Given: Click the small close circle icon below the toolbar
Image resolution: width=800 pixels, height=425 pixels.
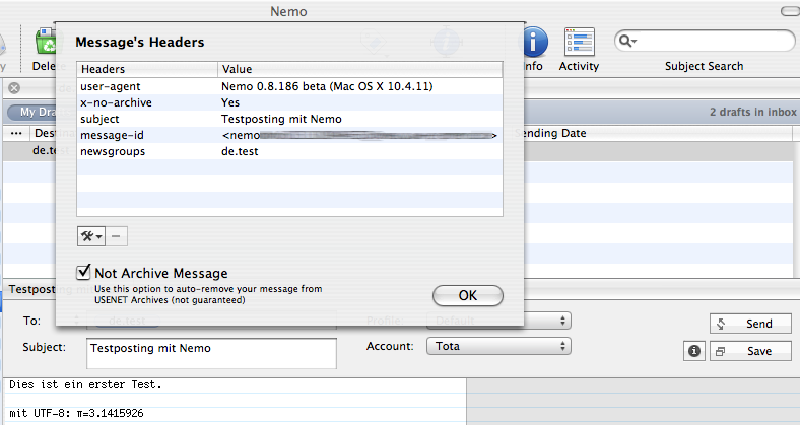Looking at the screenshot, I should point(12,89).
